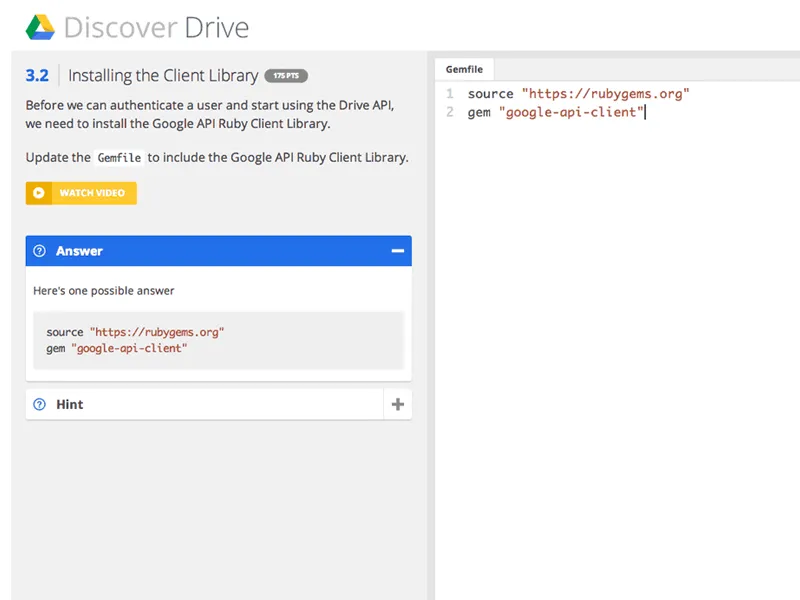Click the answer snippet's gem line
The image size is (800, 600).
click(117, 348)
